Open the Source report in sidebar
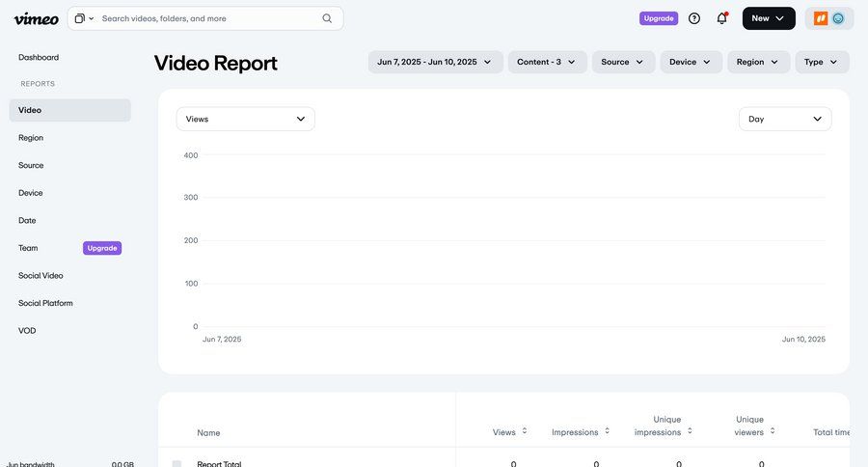Screen dimensions: 868x467 (x=31, y=165)
